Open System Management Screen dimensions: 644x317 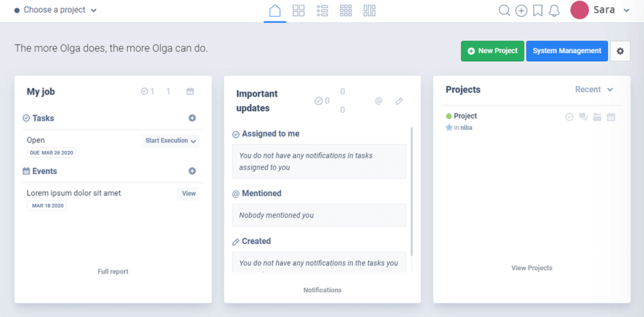(x=567, y=51)
